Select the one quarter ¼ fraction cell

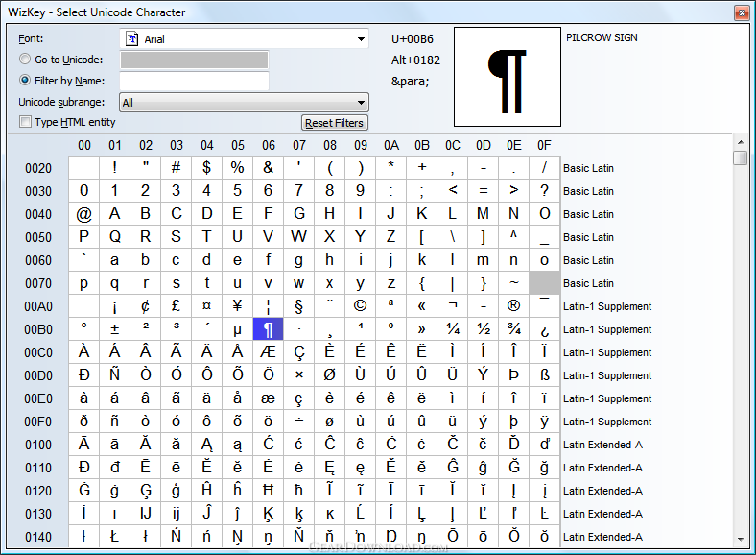(452, 329)
